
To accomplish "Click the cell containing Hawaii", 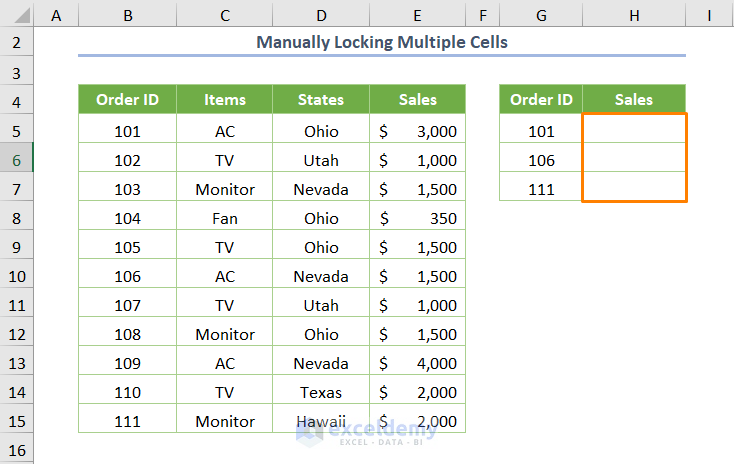I will click(321, 421).
